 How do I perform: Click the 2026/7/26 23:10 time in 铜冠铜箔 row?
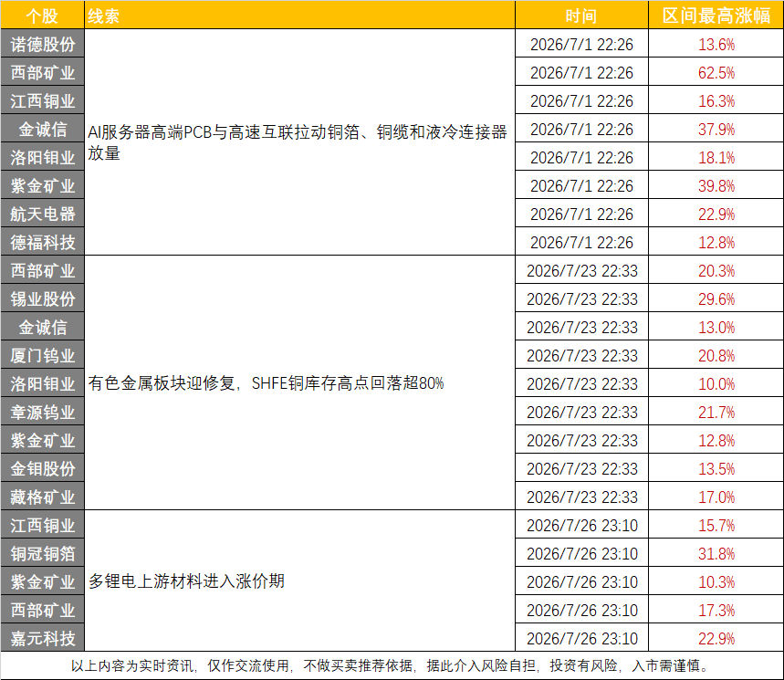click(x=582, y=554)
